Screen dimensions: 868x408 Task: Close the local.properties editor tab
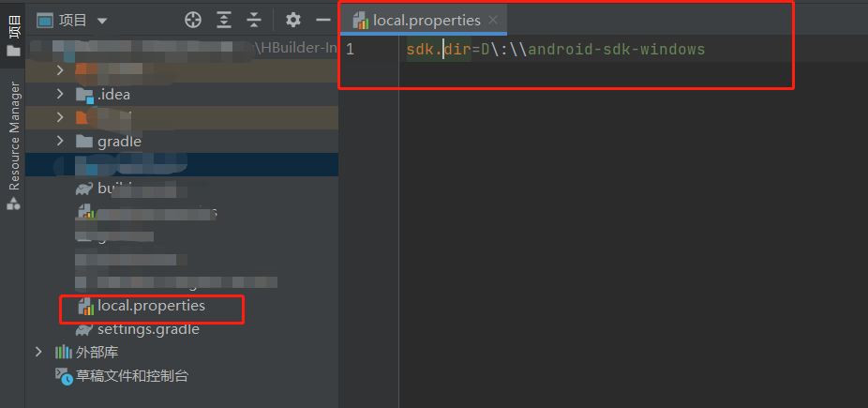[494, 20]
